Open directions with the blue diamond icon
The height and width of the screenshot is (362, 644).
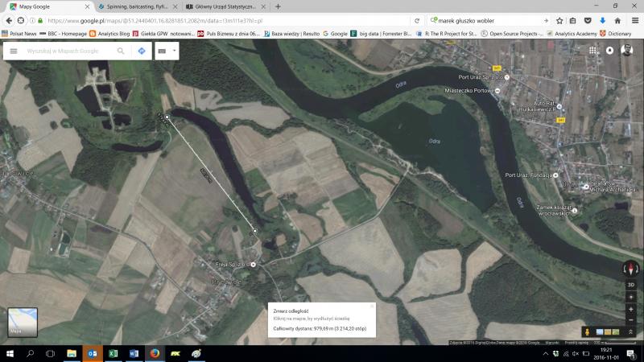142,51
